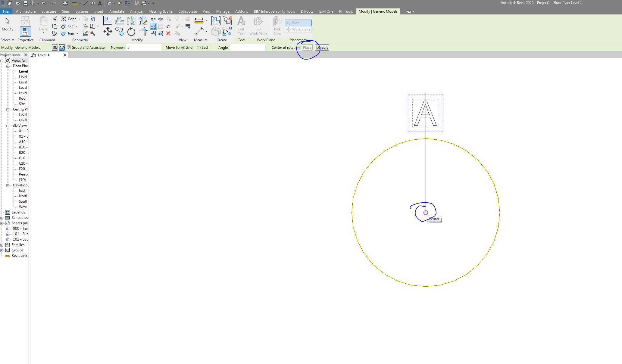Select Pick New work plane
This screenshot has width=622, height=364.
pyautogui.click(x=277, y=26)
